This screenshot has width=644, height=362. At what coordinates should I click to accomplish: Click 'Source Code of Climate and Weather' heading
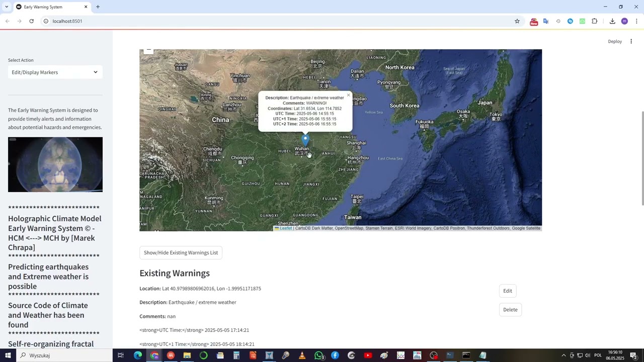pos(48,315)
